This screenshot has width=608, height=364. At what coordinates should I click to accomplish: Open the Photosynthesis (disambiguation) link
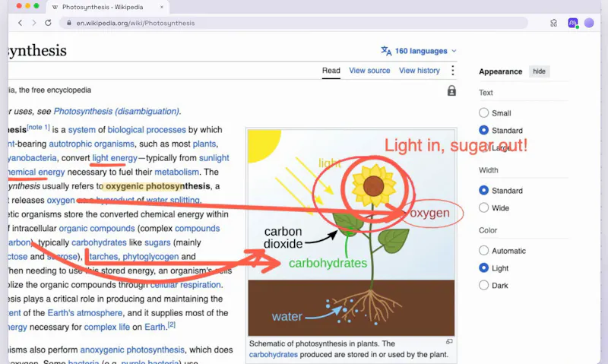tap(116, 111)
